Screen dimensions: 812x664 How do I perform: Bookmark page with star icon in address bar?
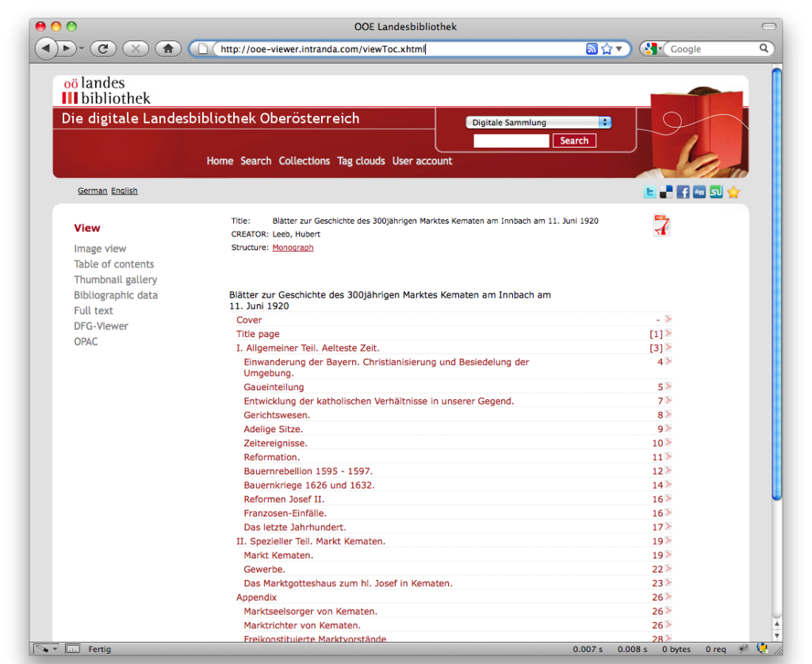tap(607, 48)
